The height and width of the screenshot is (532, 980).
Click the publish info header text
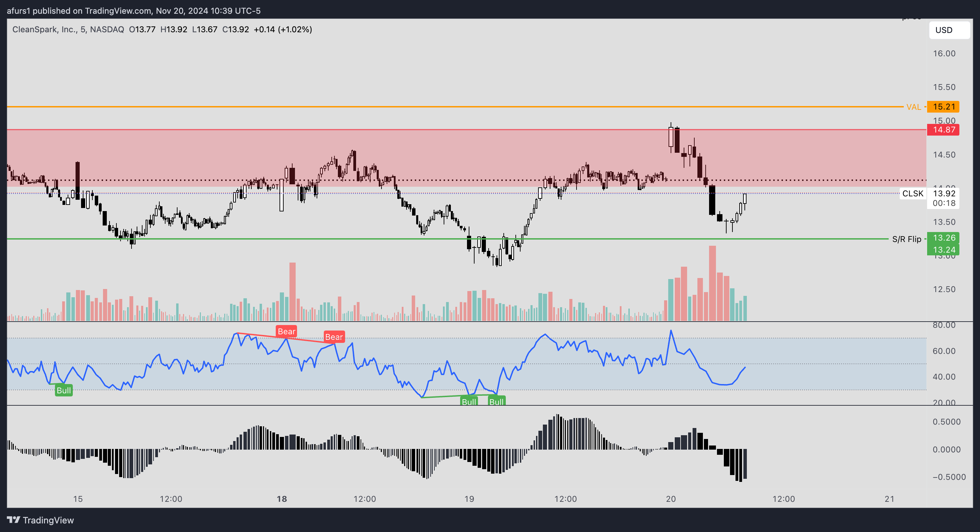point(134,11)
